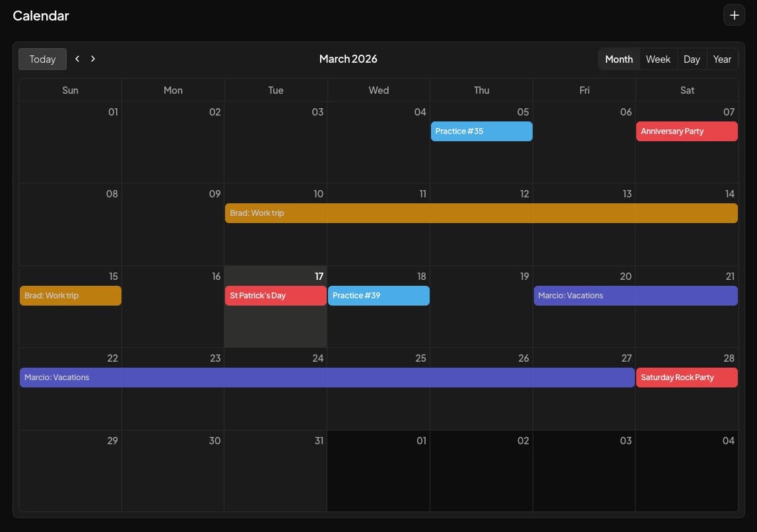Open the Practice #39 event on March 18

378,295
